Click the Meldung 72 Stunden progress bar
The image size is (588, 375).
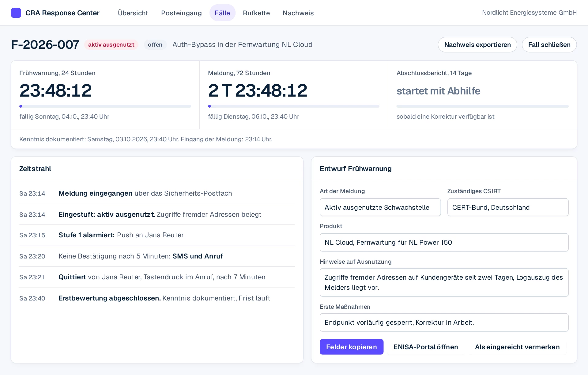pos(294,106)
